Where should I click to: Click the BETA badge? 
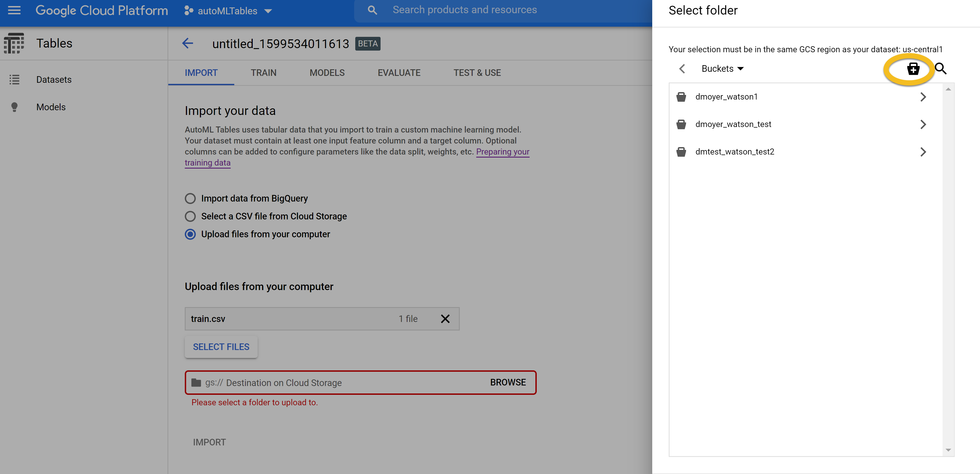pos(367,44)
